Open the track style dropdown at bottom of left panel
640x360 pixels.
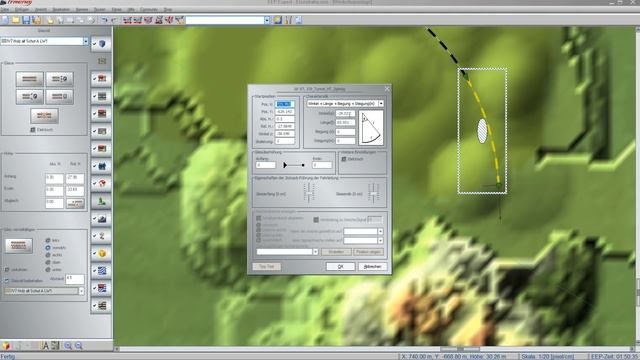pyautogui.click(x=81, y=291)
